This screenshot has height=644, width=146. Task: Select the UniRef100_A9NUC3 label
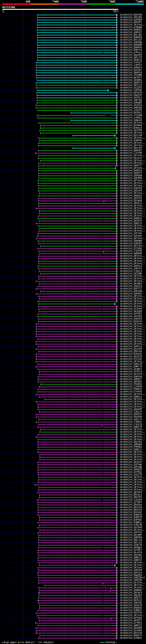tap(131, 67)
